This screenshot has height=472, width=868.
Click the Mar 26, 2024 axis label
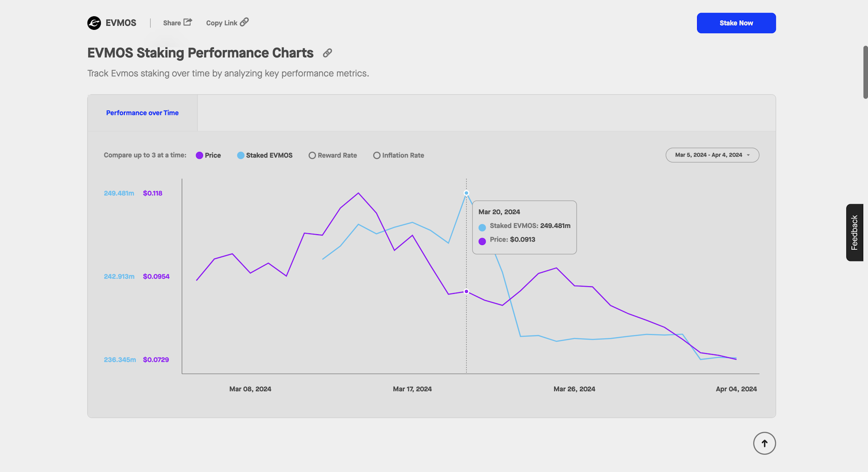point(574,389)
